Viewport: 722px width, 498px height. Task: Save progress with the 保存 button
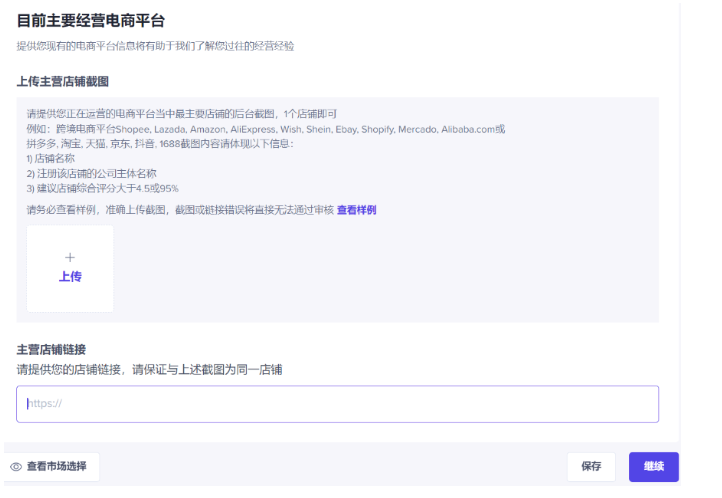click(x=591, y=467)
